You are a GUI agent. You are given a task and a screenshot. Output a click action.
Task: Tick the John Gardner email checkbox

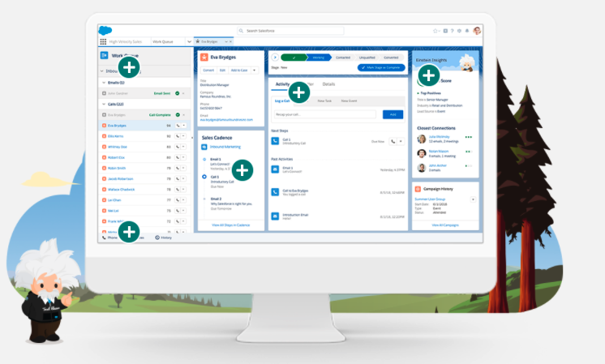coord(104,93)
